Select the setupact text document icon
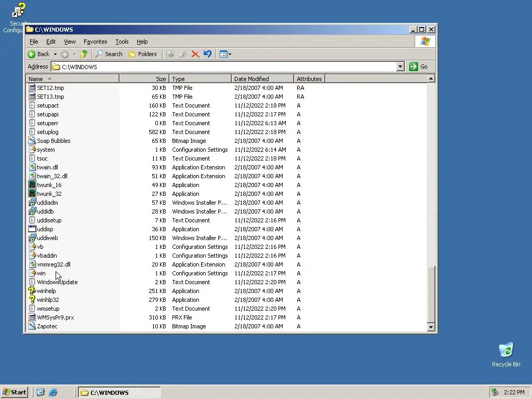Screen dimensions: 532x399 pos(32,105)
